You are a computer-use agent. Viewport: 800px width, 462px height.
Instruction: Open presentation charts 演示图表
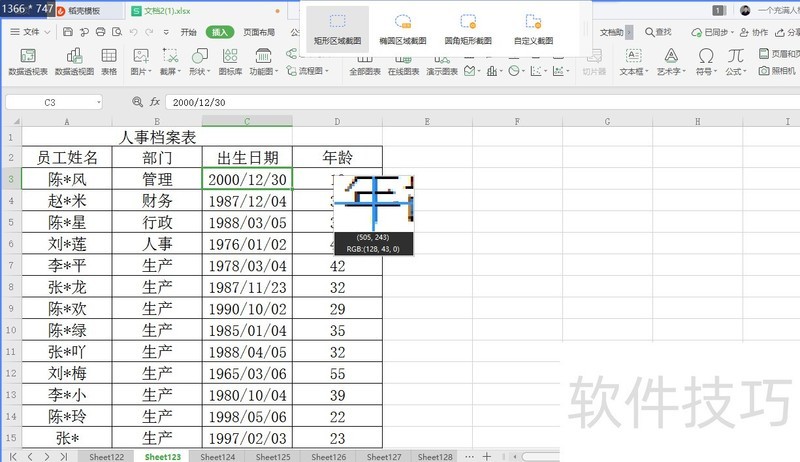[442, 67]
